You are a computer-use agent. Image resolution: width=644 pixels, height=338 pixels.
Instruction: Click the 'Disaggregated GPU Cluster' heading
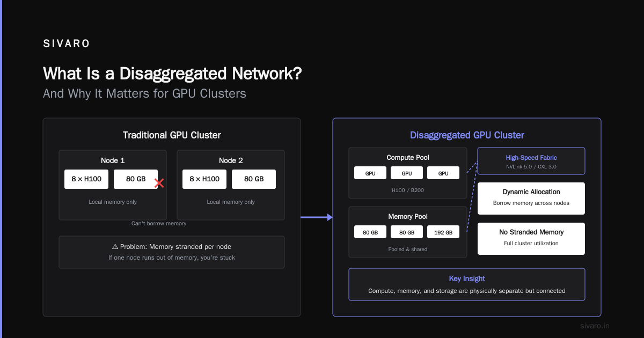click(467, 135)
